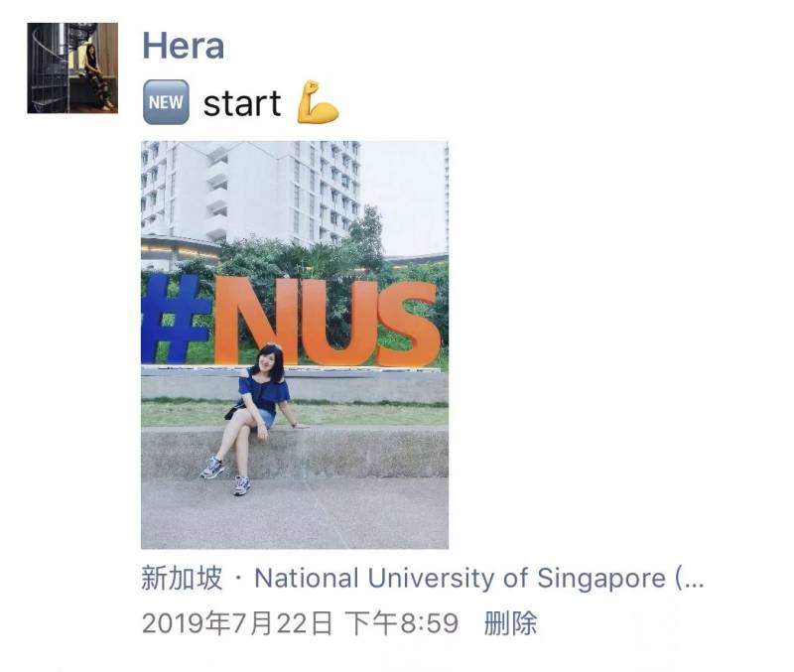This screenshot has height=672, width=794.
Task: Tap the blue hashtag symbol in the photo
Action: (x=176, y=319)
